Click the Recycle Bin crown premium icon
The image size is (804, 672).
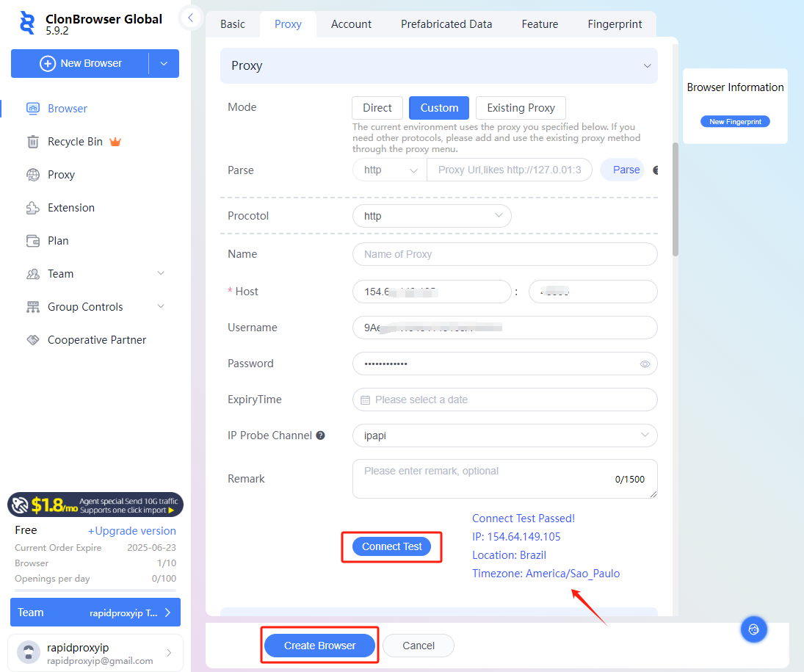click(115, 142)
